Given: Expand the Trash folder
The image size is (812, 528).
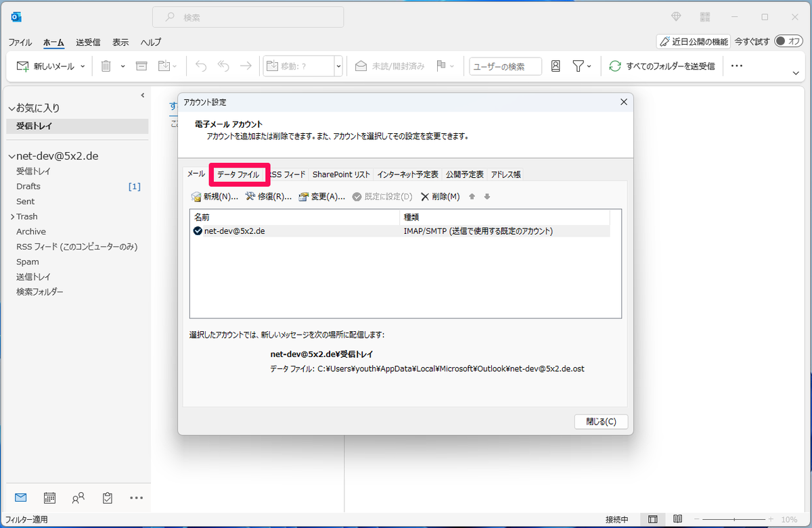Looking at the screenshot, I should 12,216.
